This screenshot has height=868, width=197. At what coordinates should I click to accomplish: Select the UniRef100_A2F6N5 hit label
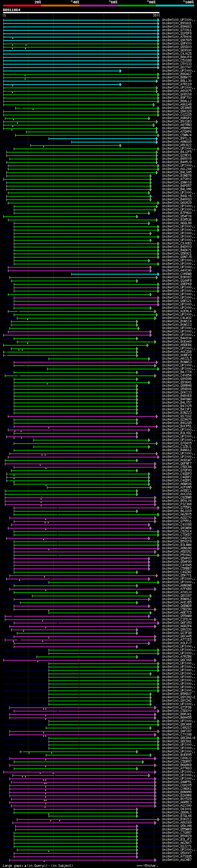177,487
